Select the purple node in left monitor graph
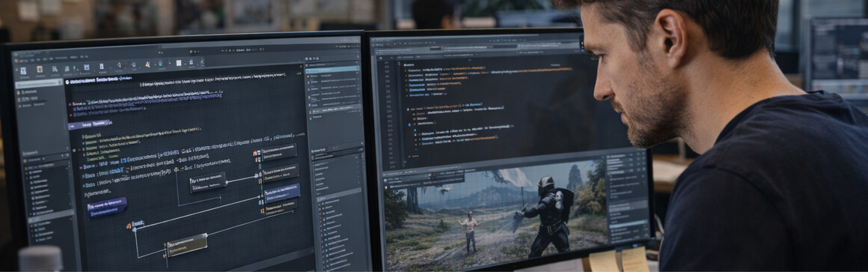 (x=107, y=207)
